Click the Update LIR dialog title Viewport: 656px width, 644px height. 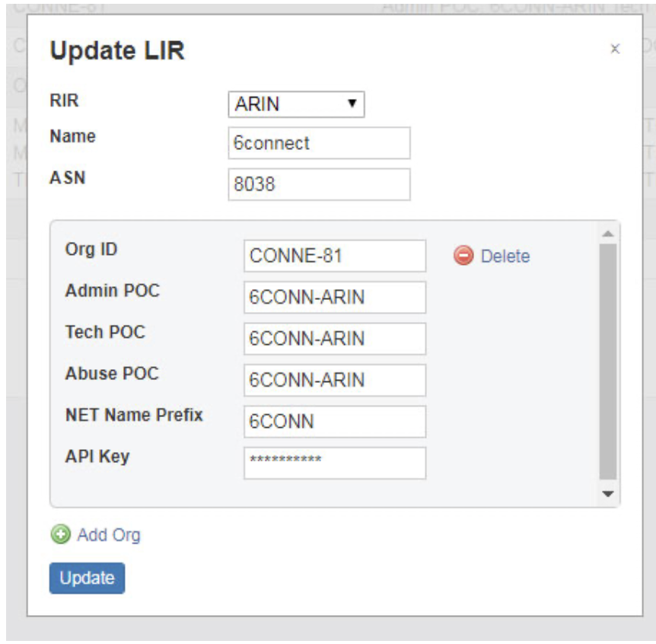click(117, 51)
